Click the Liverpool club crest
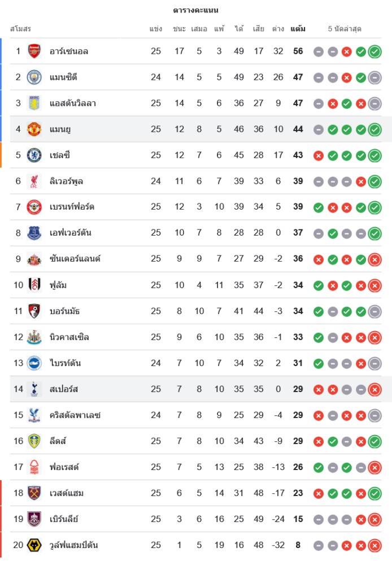Screen dimensions: 392x565 [x=34, y=181]
